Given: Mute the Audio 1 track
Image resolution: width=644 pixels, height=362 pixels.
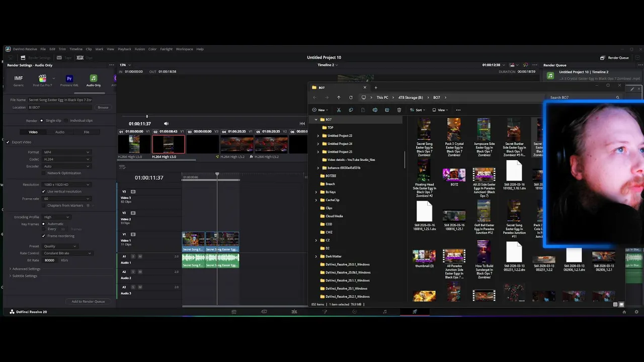Looking at the screenshot, I should click(x=140, y=256).
